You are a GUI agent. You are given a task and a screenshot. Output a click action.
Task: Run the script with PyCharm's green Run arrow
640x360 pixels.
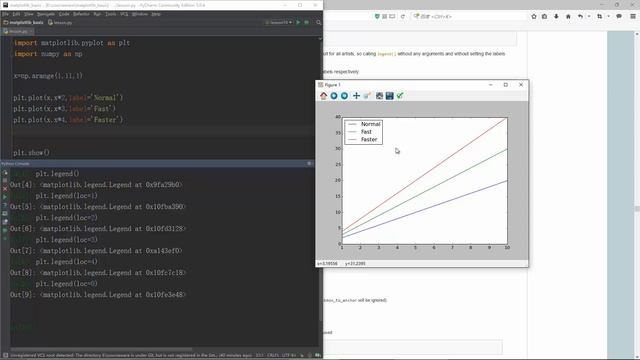click(298, 22)
